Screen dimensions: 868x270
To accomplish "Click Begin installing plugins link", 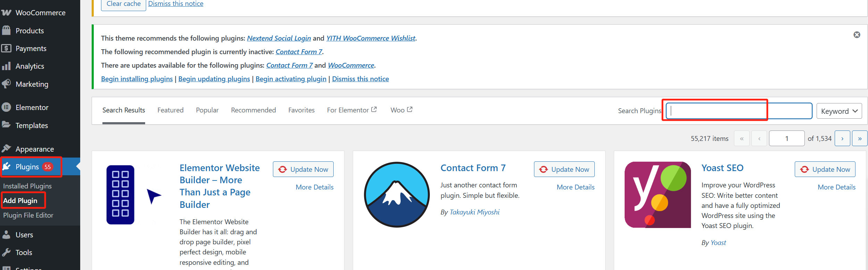I will pos(137,79).
